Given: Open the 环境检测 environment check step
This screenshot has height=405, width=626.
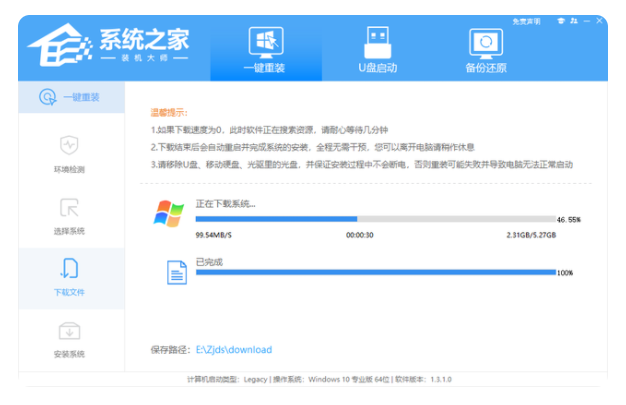Looking at the screenshot, I should tap(69, 152).
